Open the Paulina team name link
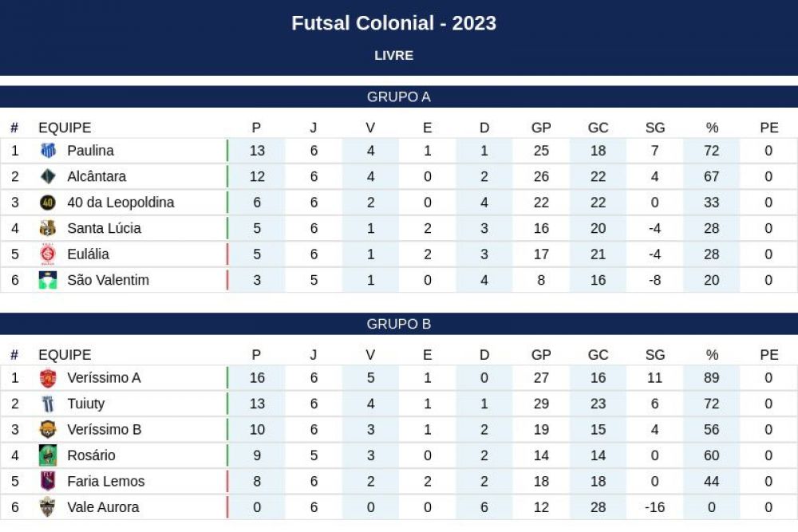The height and width of the screenshot is (532, 798). click(91, 151)
